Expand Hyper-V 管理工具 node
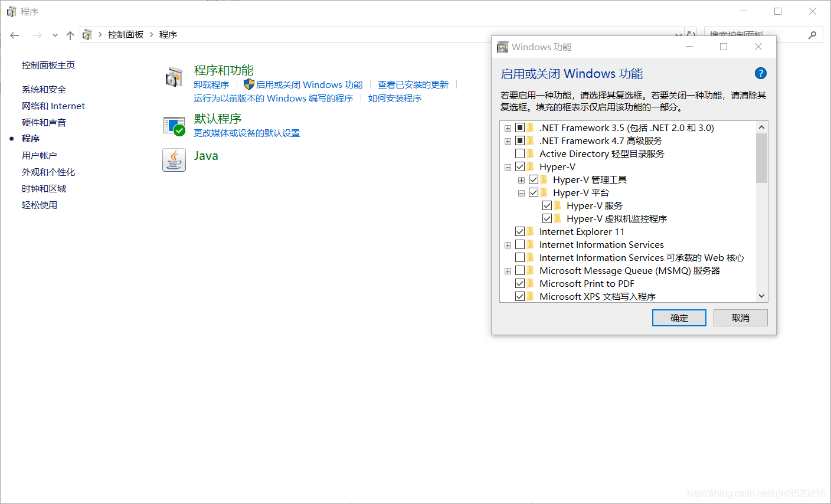 click(x=521, y=180)
